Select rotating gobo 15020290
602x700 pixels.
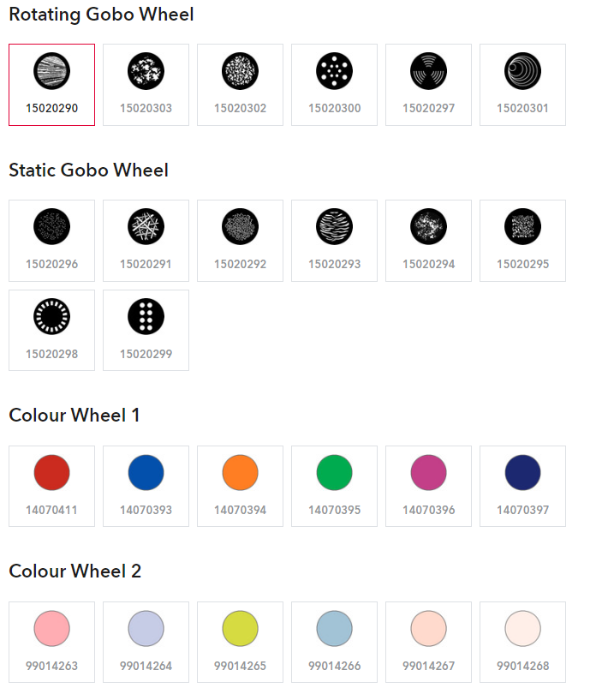click(x=51, y=85)
